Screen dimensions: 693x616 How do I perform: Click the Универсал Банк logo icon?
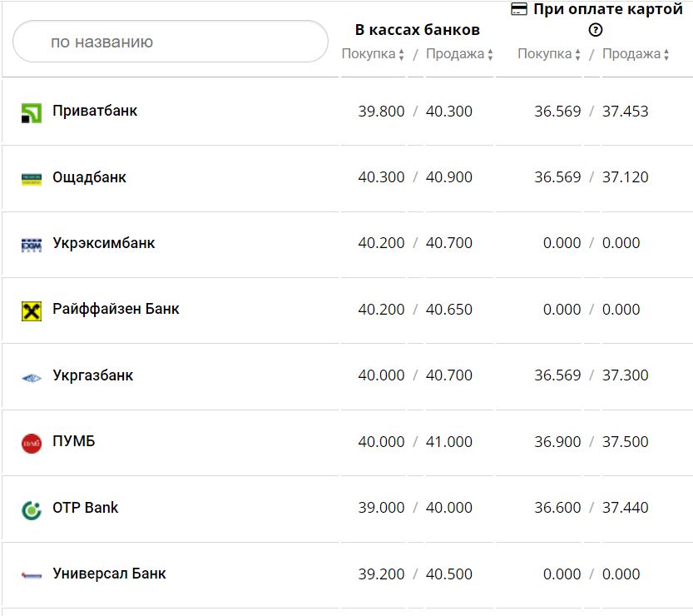[32, 575]
